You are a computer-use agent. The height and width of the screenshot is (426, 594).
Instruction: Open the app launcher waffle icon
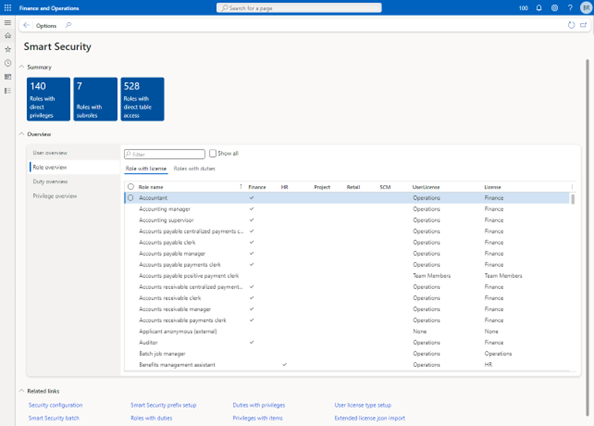8,8
